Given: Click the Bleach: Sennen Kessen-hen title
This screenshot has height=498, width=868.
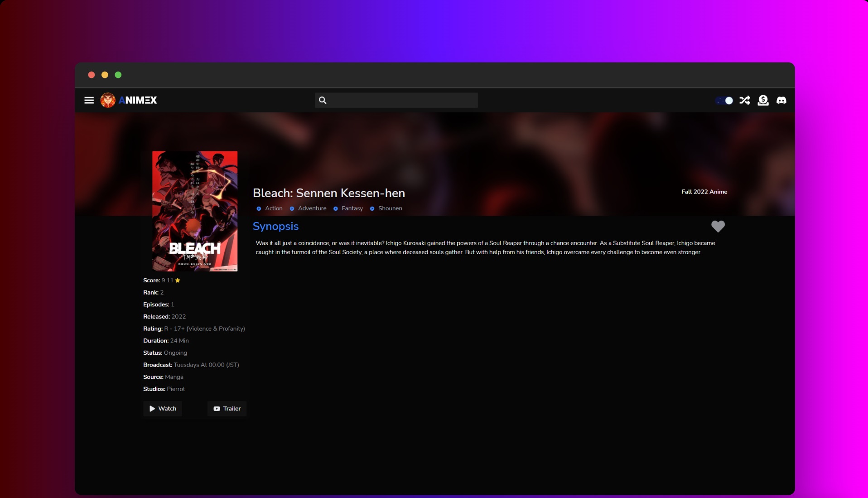Looking at the screenshot, I should click(329, 193).
